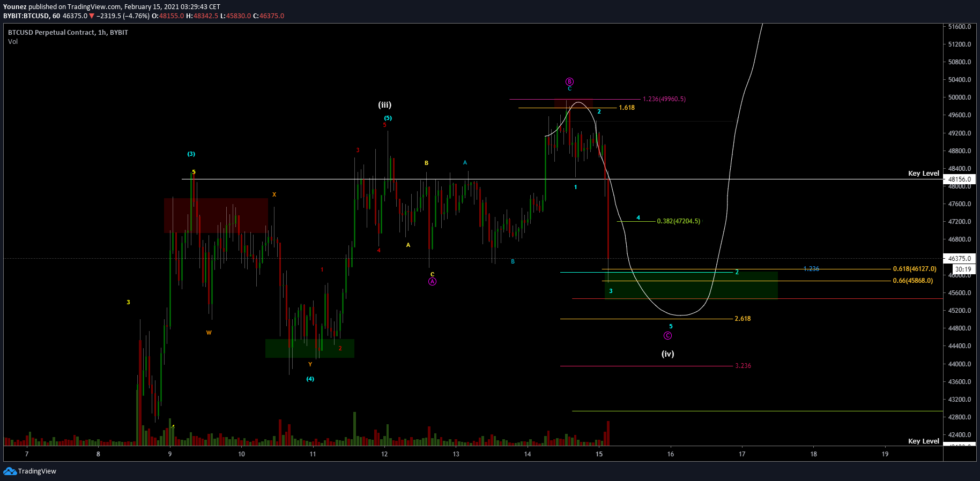Click the (iii) wave label
The width and height of the screenshot is (980, 481).
[x=385, y=105]
